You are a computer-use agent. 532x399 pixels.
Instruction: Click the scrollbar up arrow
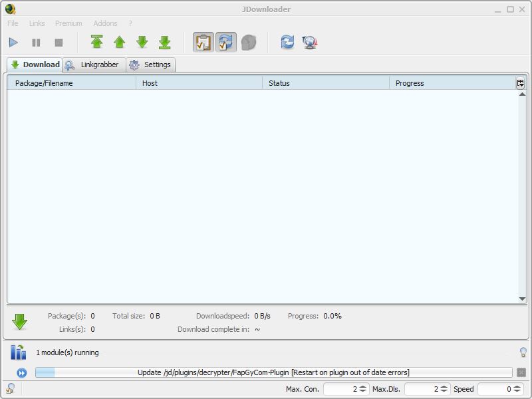pos(522,94)
